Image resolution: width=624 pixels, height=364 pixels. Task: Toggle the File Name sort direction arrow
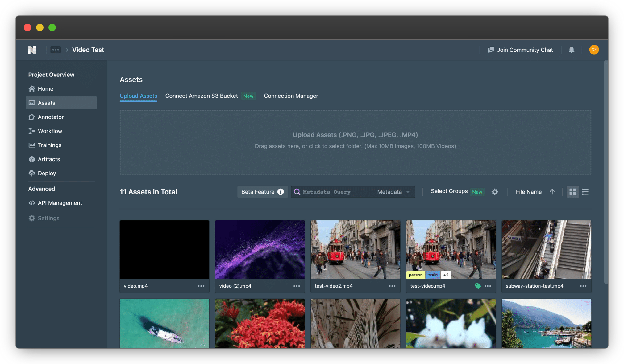552,192
